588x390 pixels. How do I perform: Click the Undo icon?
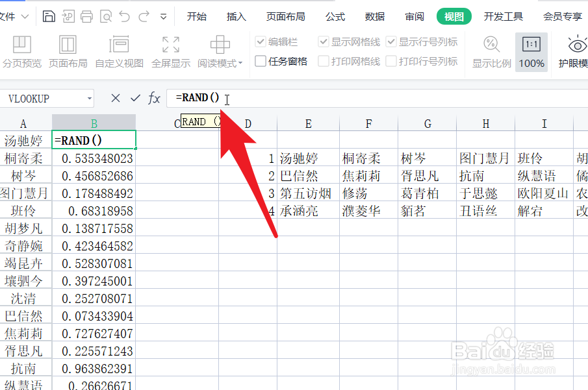125,16
